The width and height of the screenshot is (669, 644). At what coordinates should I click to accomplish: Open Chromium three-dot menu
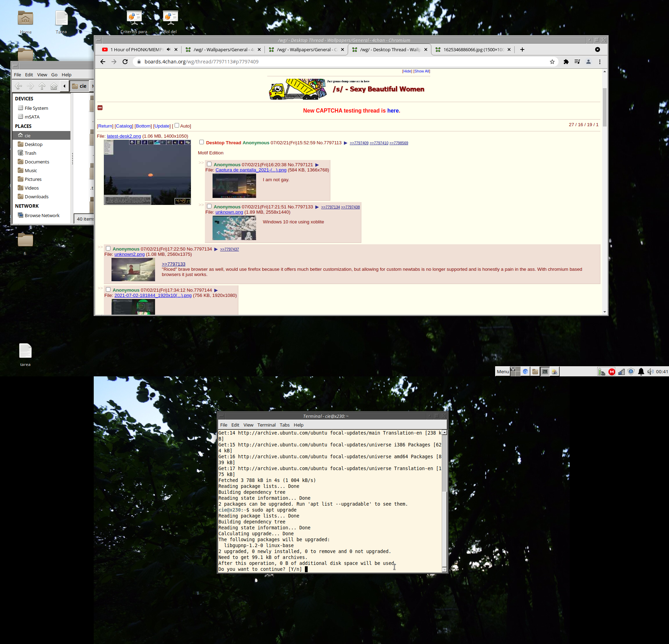point(600,62)
